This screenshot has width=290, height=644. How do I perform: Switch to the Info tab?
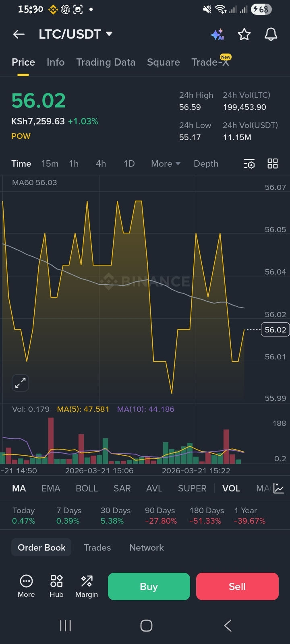point(56,62)
